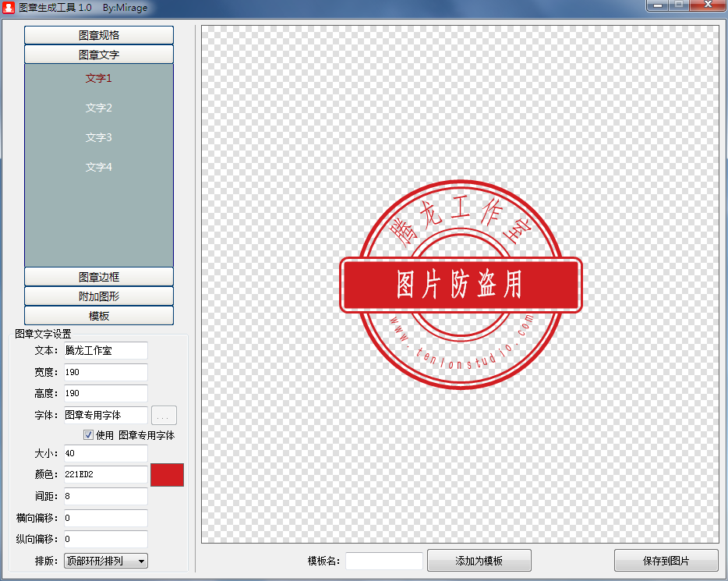Click the 文本 field containing 腾龙工作室

point(105,350)
